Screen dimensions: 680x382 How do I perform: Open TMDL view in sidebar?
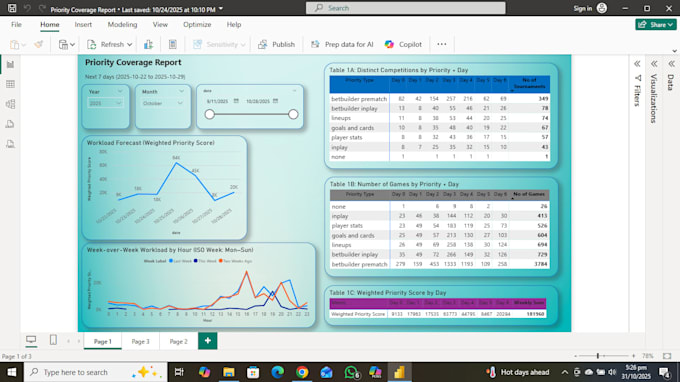pyautogui.click(x=10, y=144)
